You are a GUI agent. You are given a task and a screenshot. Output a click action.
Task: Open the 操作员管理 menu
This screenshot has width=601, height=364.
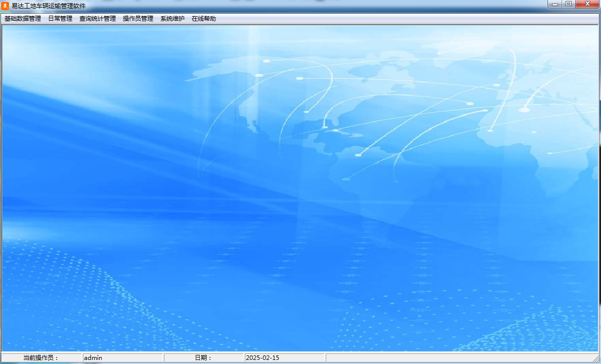coord(137,18)
